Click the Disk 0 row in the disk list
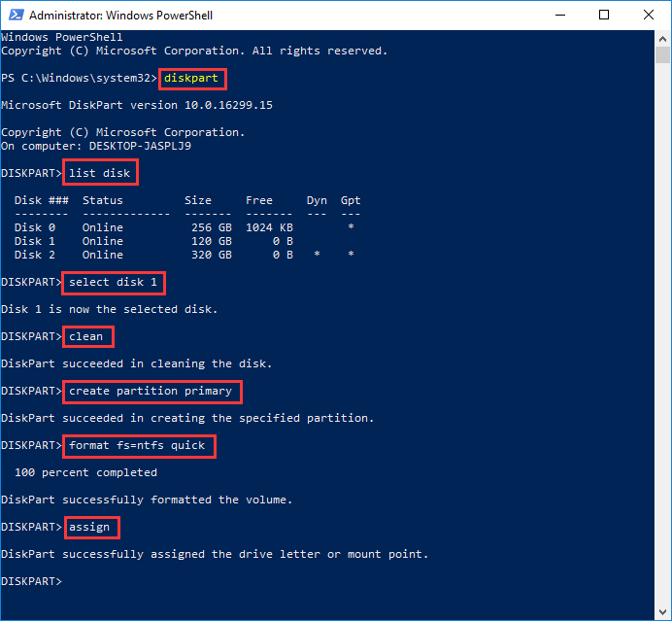This screenshot has height=621, width=672. 185,227
